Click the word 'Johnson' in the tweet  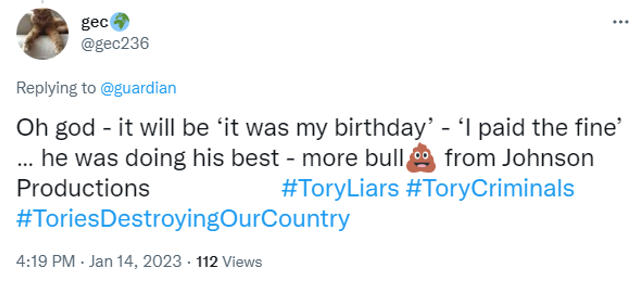[x=548, y=158]
